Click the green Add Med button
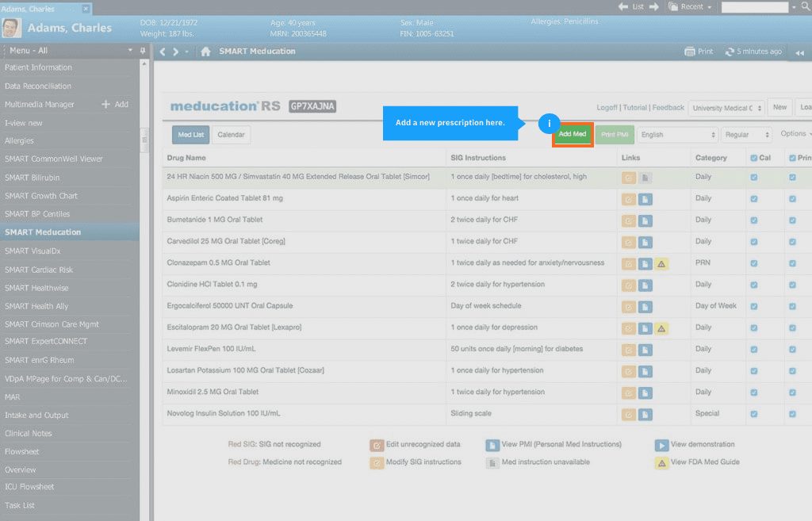 573,134
